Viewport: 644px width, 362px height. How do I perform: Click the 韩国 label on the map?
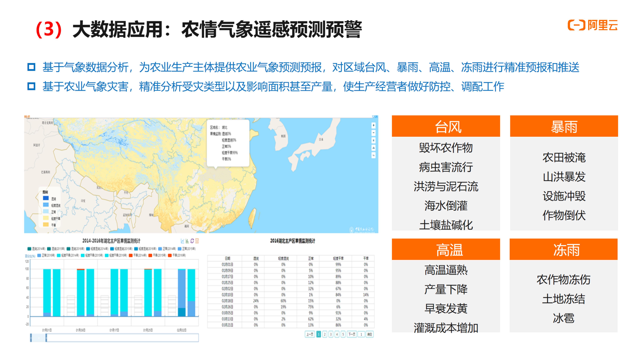[x=283, y=136]
